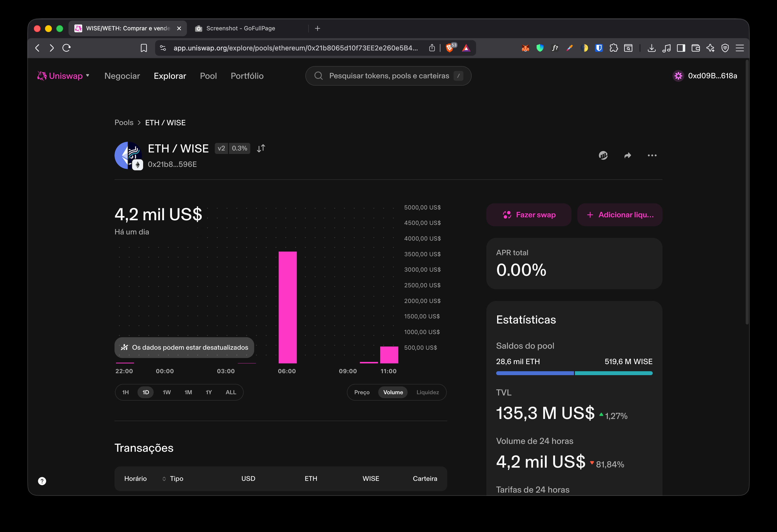
Task: Click the Brave Shields lion icon
Action: click(x=450, y=48)
